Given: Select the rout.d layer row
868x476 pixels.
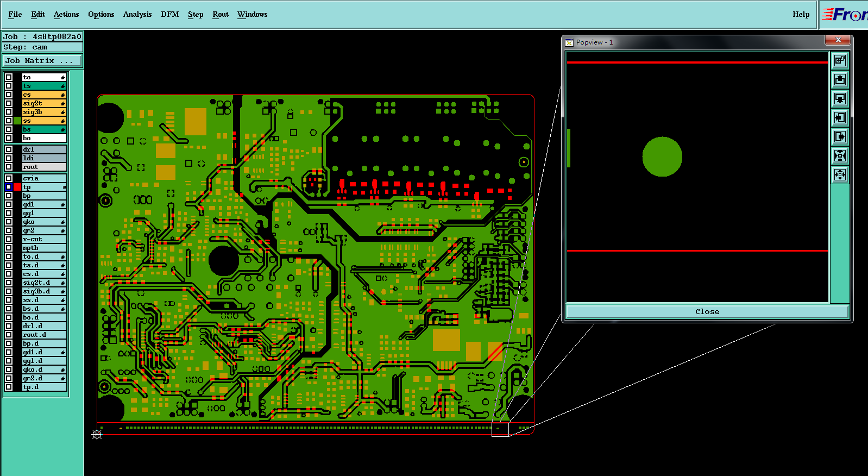Looking at the screenshot, I should coord(44,335).
